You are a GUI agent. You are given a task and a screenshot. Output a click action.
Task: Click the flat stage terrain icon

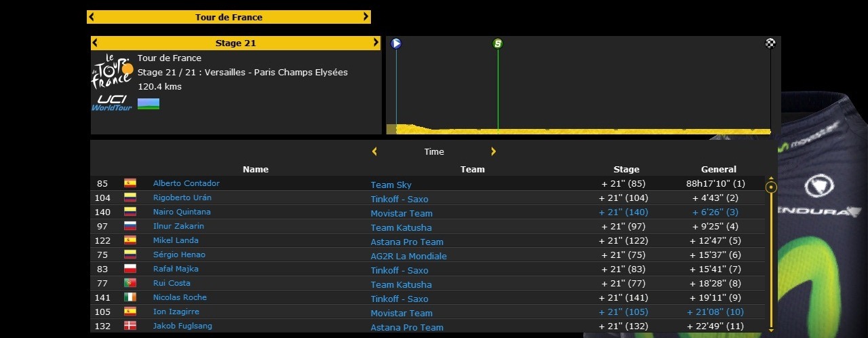click(149, 104)
